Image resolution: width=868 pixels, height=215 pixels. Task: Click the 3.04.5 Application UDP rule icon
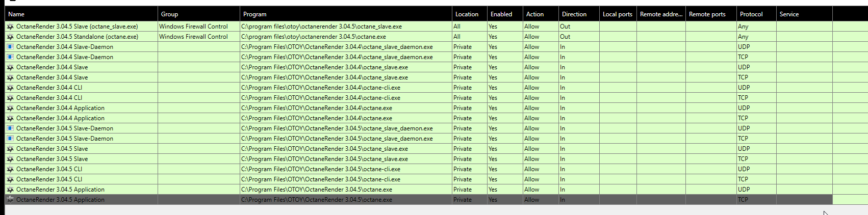(x=10, y=190)
